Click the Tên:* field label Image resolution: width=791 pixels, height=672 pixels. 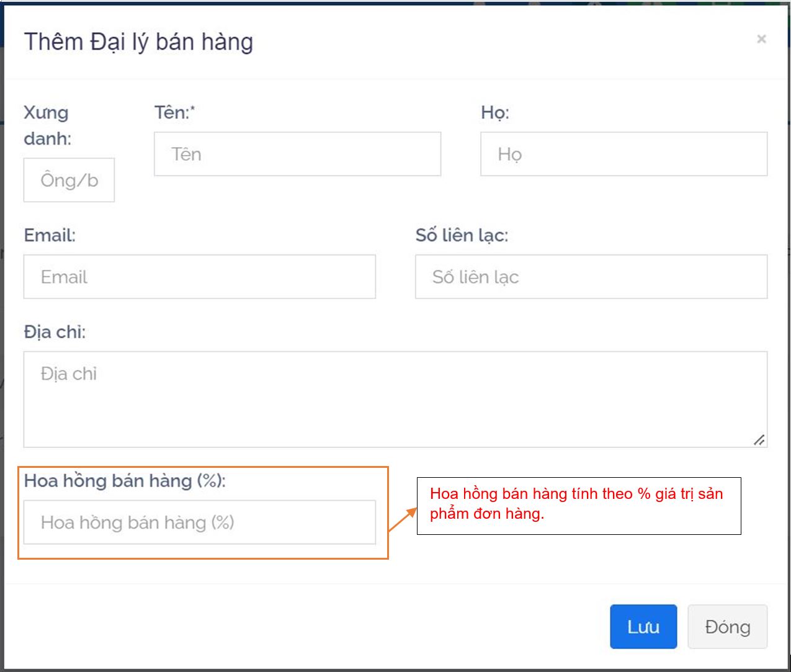tap(174, 112)
